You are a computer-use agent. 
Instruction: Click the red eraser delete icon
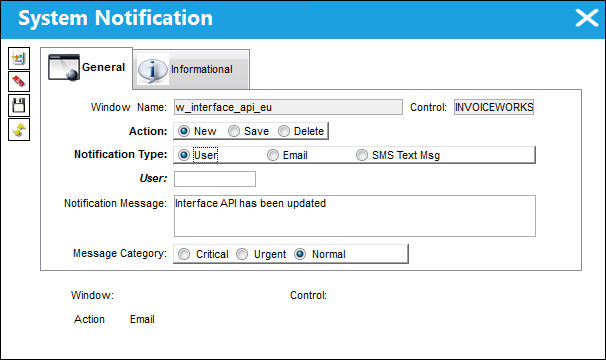19,82
